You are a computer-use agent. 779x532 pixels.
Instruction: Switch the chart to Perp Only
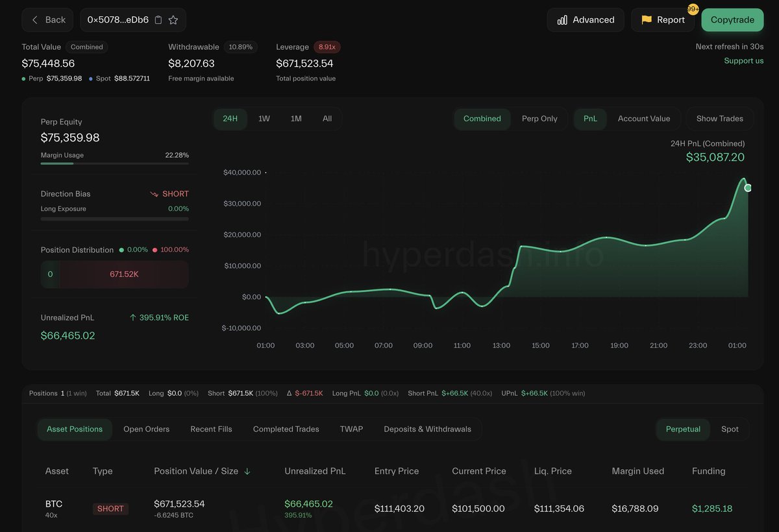click(x=540, y=119)
